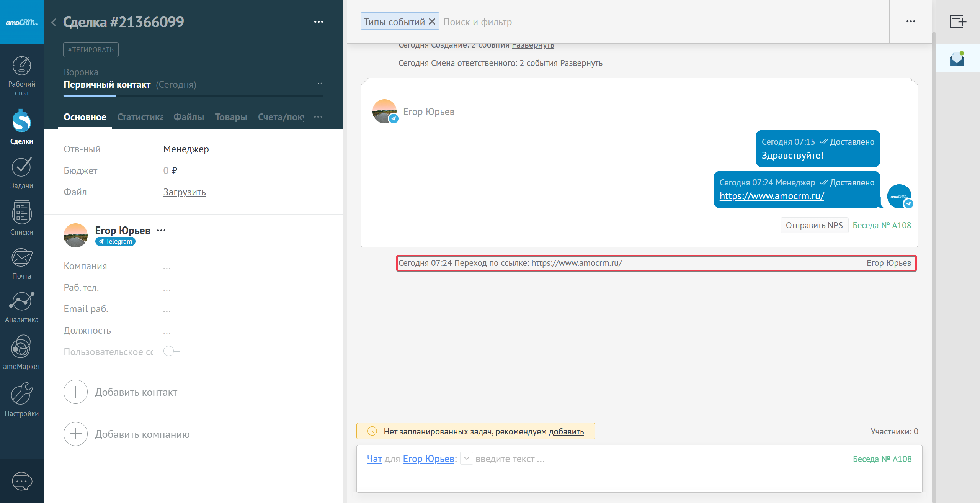This screenshot has width=980, height=503.
Task: Expand the Первичный контакт pipeline stage dropdown
Action: point(320,83)
